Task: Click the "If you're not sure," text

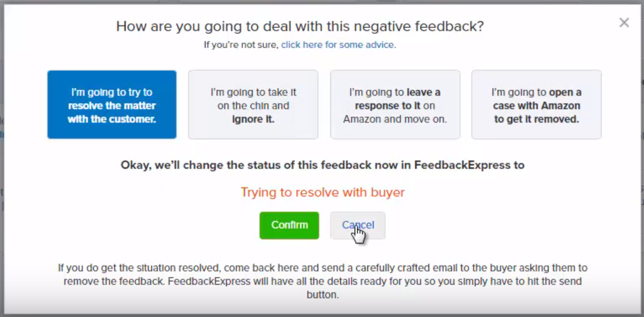Action: click(x=241, y=45)
